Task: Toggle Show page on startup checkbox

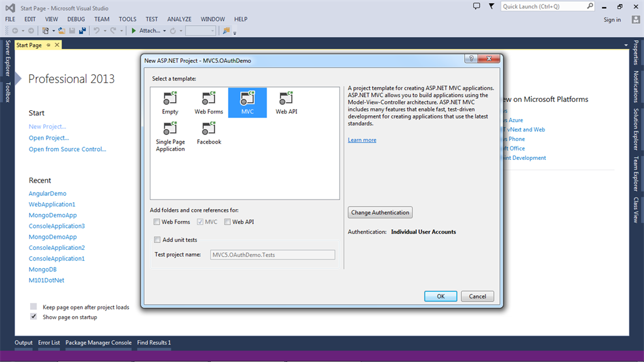Action: point(34,316)
